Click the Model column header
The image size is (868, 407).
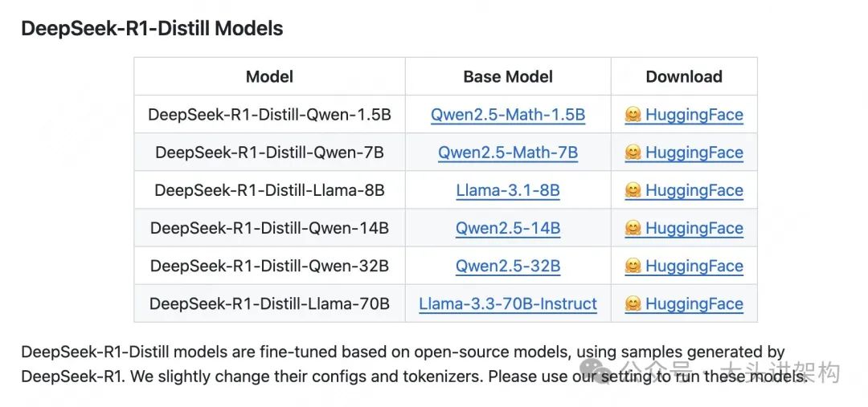pyautogui.click(x=269, y=77)
